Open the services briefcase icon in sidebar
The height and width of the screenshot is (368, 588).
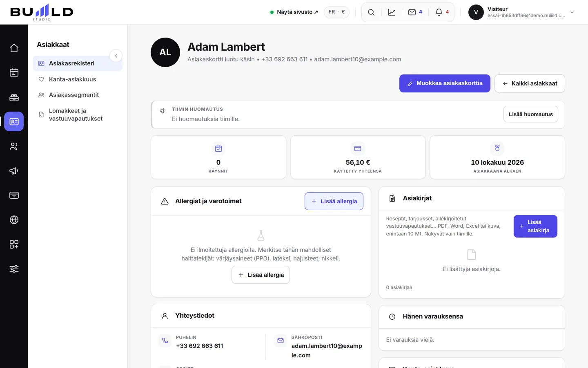pos(14,97)
